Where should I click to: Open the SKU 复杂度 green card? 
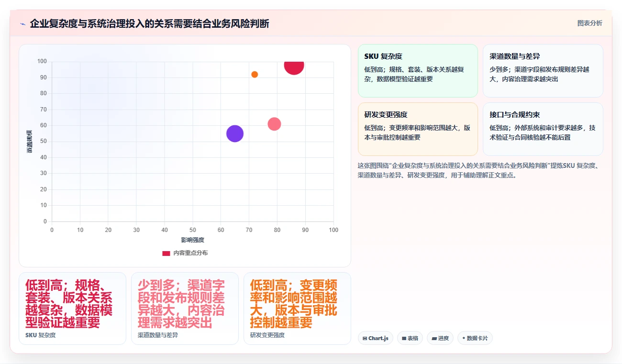point(418,71)
